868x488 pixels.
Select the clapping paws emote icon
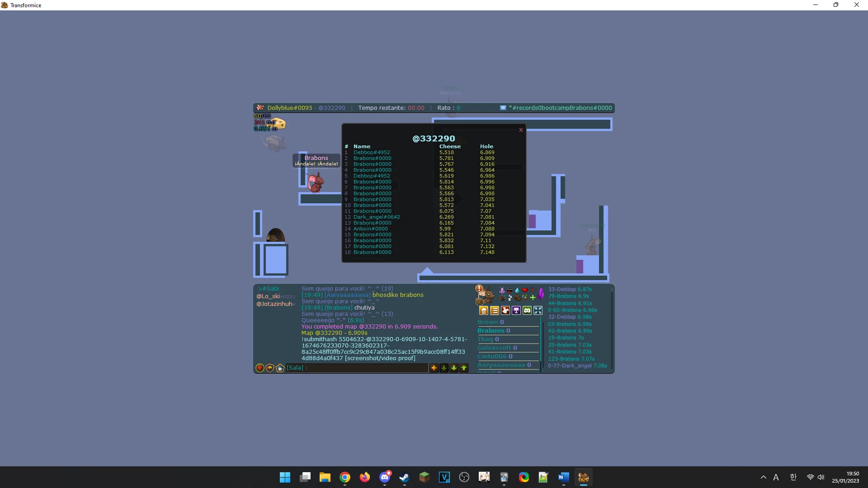pyautogui.click(x=502, y=298)
